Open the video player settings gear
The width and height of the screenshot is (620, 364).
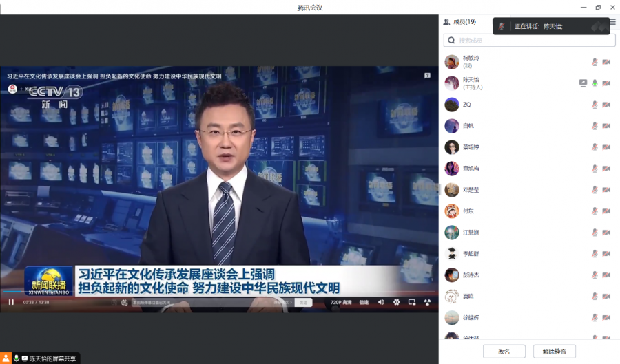[396, 302]
